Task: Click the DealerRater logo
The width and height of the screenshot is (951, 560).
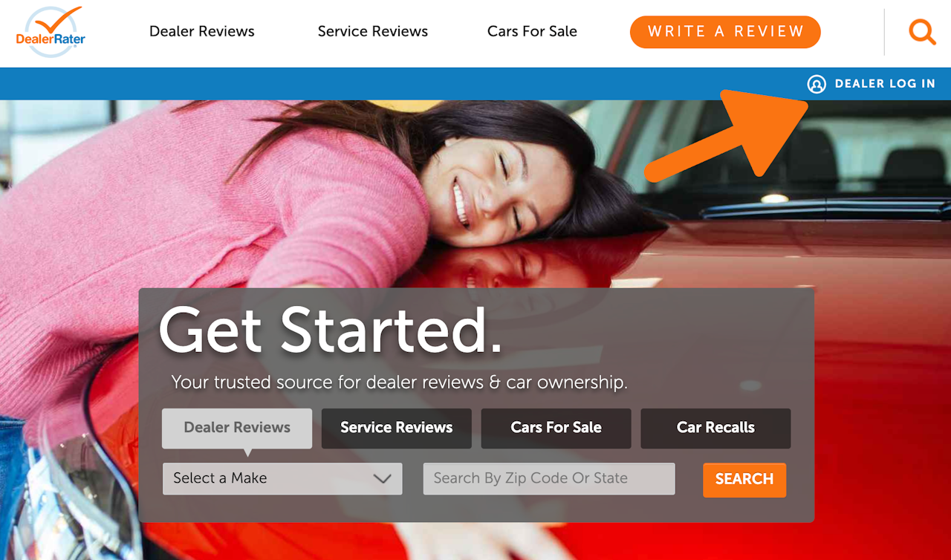Action: 51,32
